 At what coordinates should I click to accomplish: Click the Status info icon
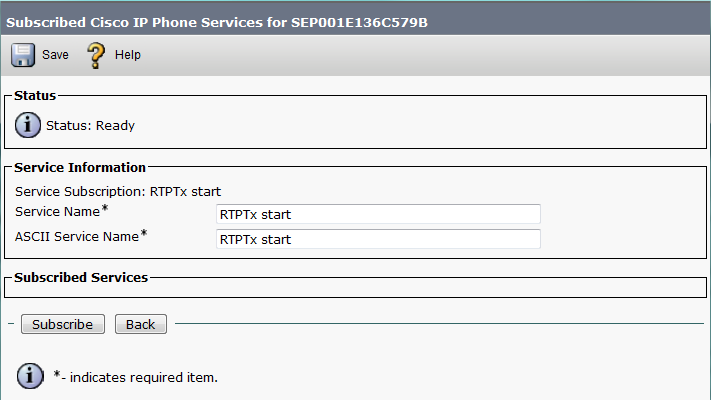[29, 125]
